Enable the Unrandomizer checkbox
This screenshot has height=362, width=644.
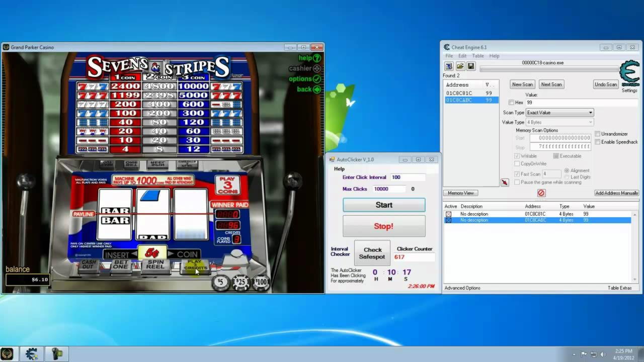click(598, 134)
